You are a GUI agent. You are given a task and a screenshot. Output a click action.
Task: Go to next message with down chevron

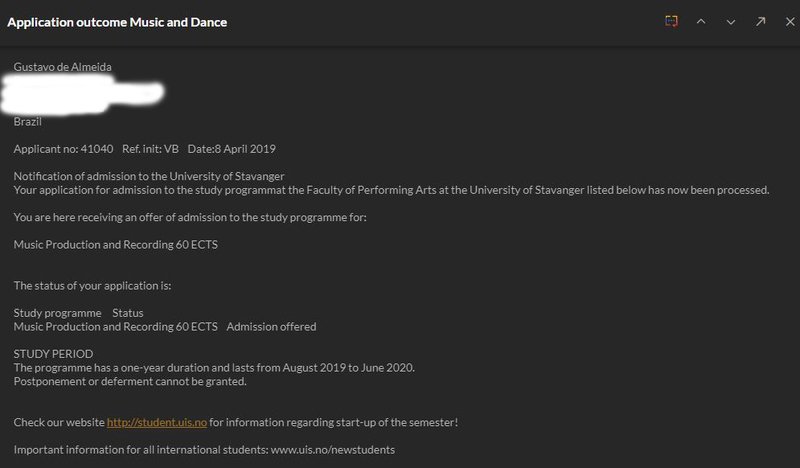click(731, 22)
